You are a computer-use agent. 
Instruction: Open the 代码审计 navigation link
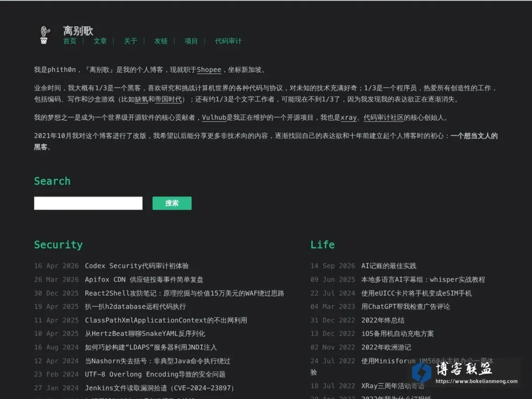[228, 41]
